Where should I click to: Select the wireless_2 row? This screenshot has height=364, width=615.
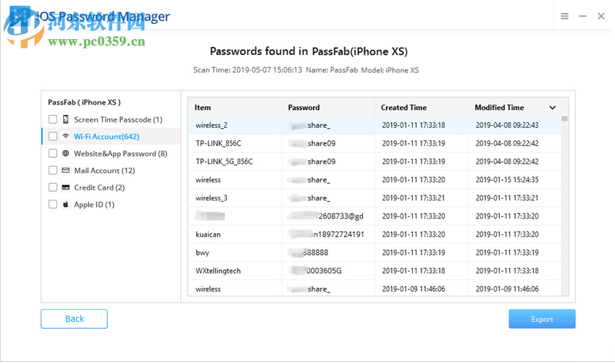(x=375, y=125)
